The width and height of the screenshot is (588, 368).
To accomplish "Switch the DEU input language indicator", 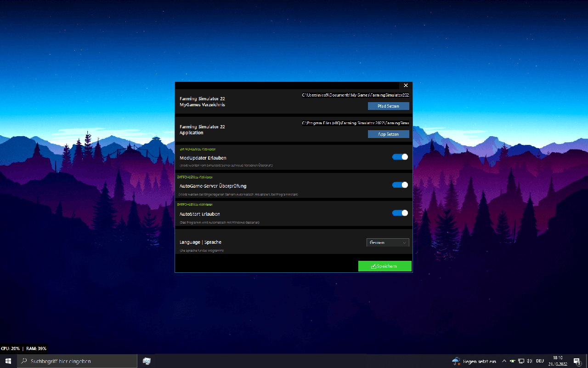I will (x=540, y=361).
